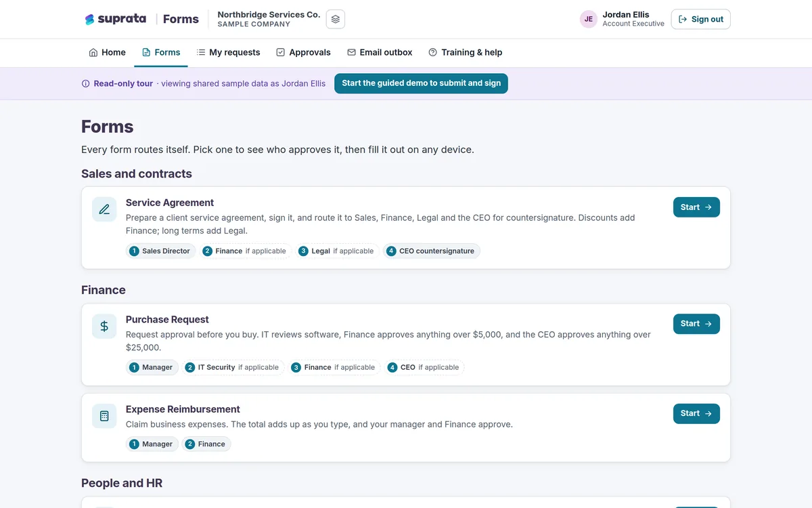Click the Northbridge Services Co. company name
The image size is (812, 508).
269,14
